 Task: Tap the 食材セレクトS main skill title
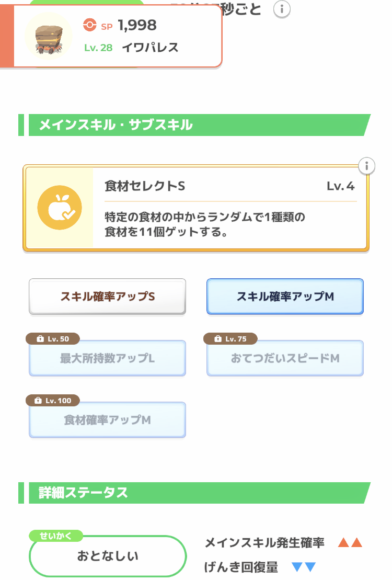coord(145,186)
